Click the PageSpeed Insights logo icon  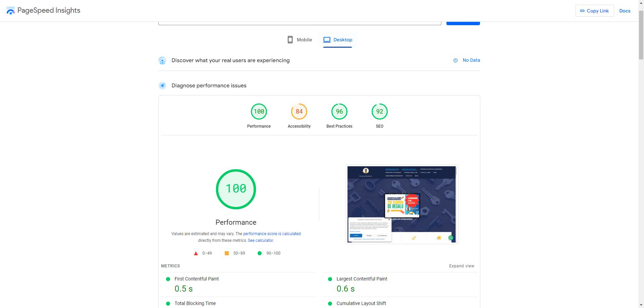click(x=10, y=11)
